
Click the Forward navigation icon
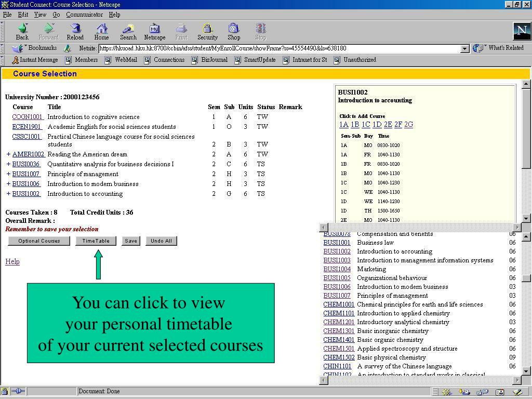[49, 29]
